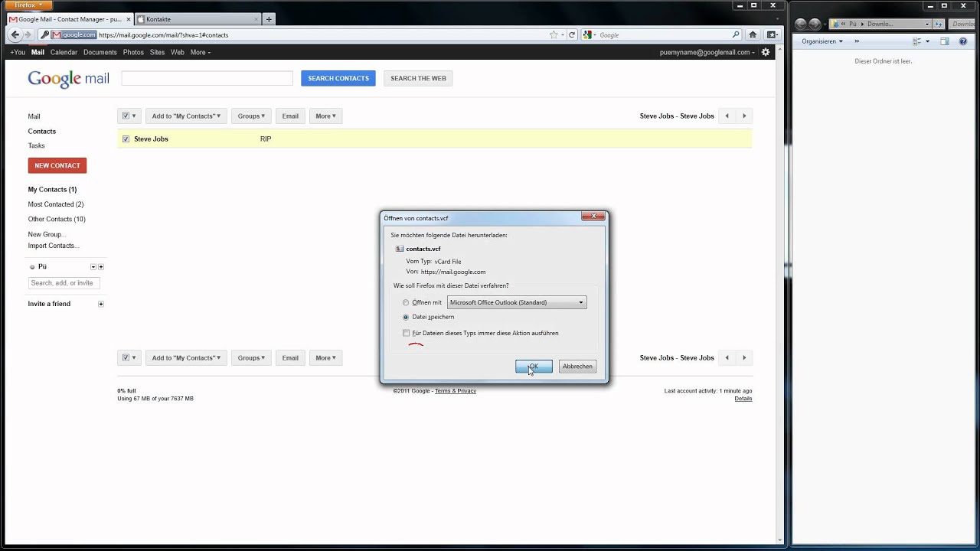980x551 pixels.
Task: Open Calendar in the Google bar
Action: [x=64, y=52]
